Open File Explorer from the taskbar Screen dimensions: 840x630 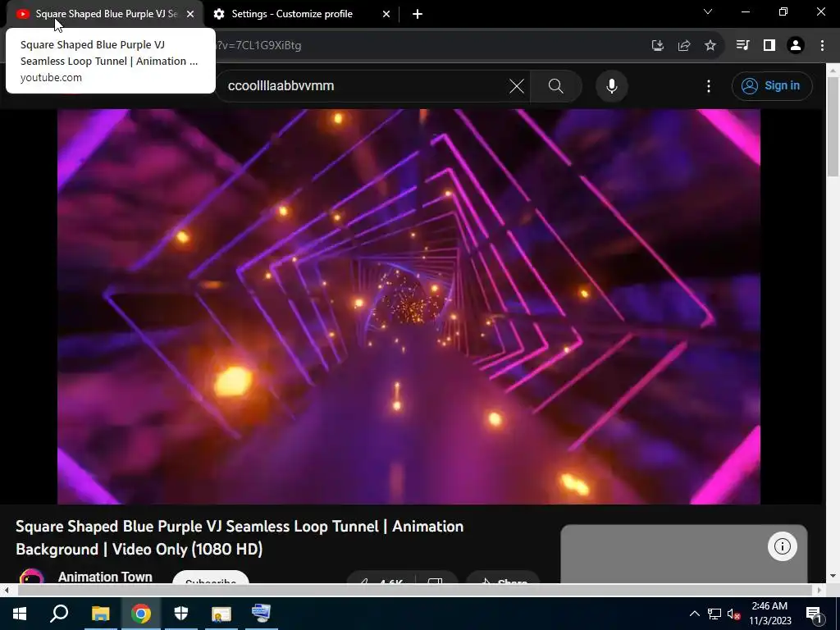[x=100, y=614]
